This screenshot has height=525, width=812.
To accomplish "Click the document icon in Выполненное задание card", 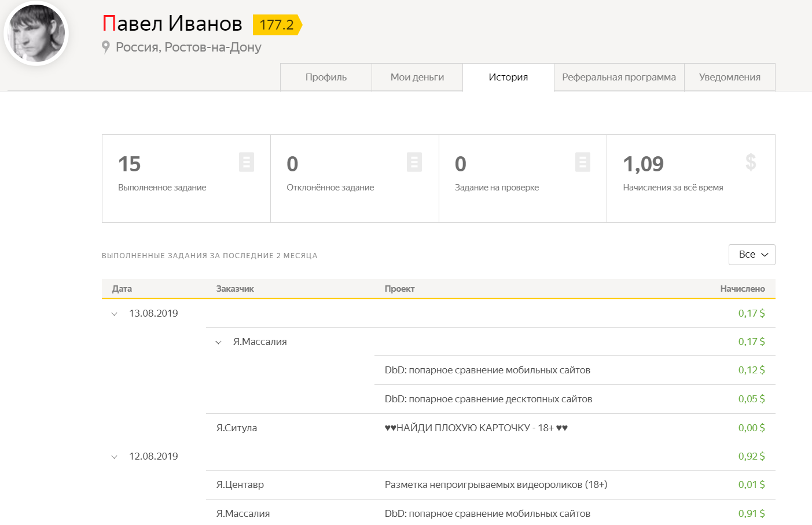I will [247, 162].
